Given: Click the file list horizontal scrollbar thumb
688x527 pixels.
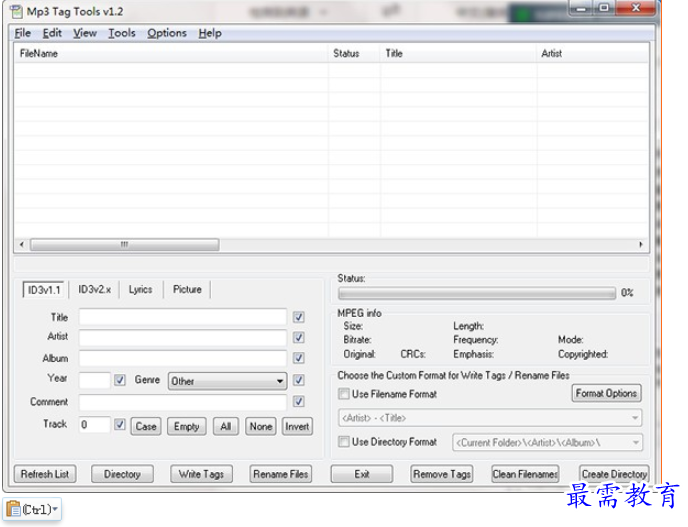Looking at the screenshot, I should pyautogui.click(x=125, y=244).
